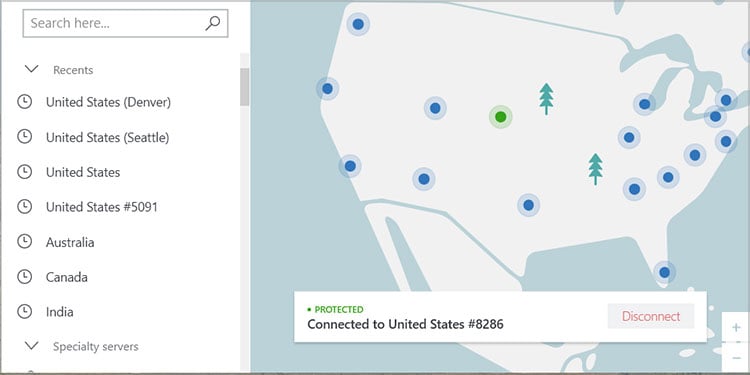Click the server list scrollbar thumb
This screenshot has height=375, width=750.
point(244,87)
